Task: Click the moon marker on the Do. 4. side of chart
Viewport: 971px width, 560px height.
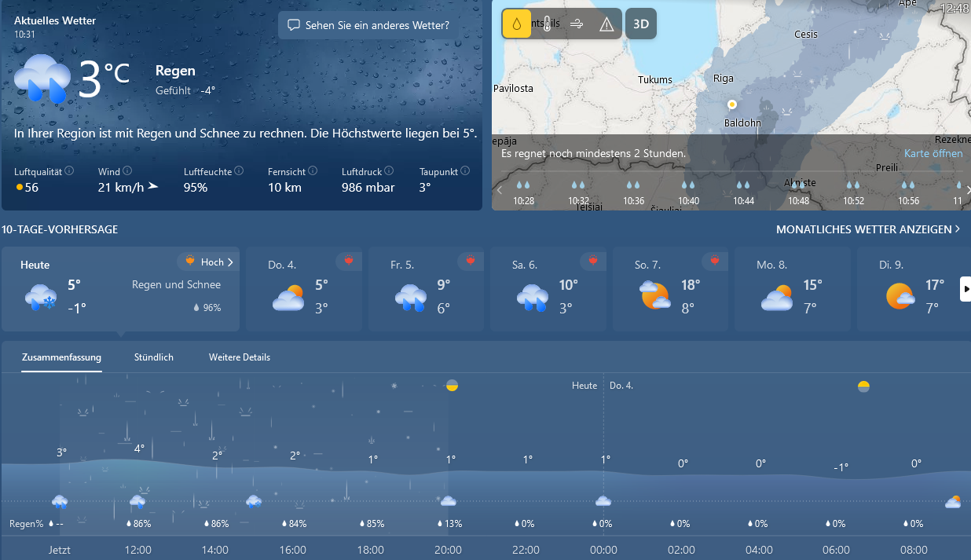Action: (x=863, y=386)
